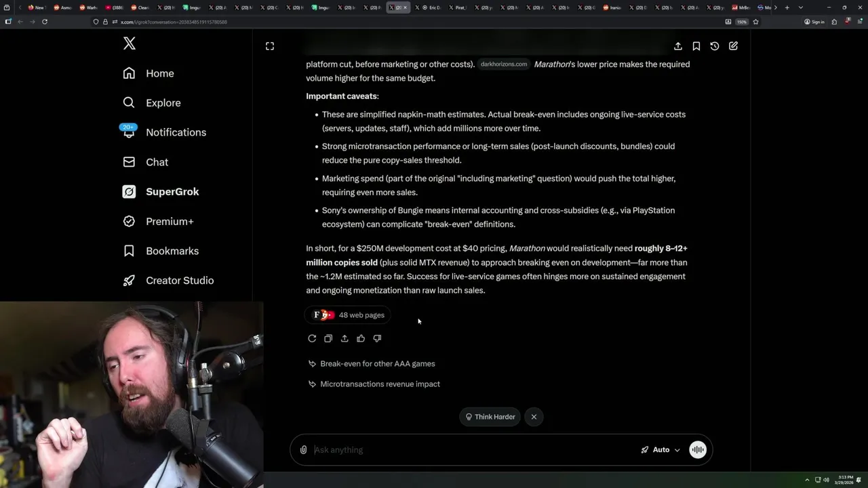Image resolution: width=868 pixels, height=488 pixels.
Task: Dislike the Grok response with thumbs down
Action: tap(377, 338)
